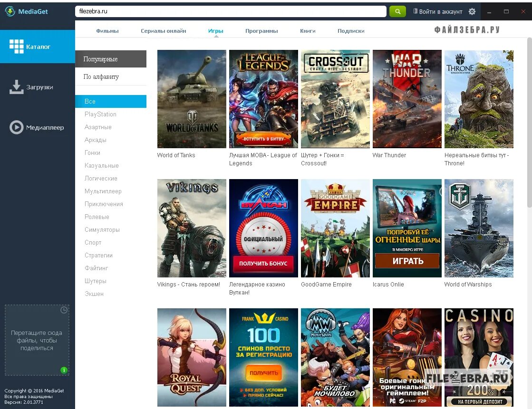Click the clock icon in drop area
The height and width of the screenshot is (409, 532).
coord(64,310)
